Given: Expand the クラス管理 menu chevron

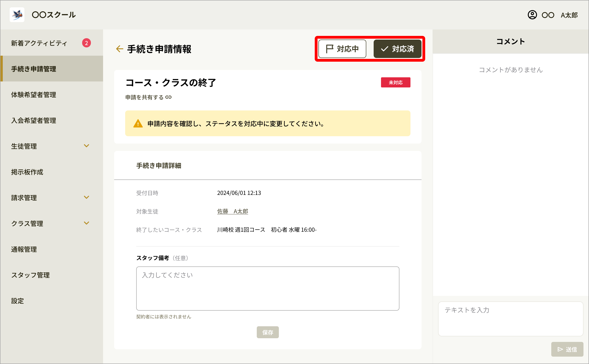Looking at the screenshot, I should pos(87,223).
